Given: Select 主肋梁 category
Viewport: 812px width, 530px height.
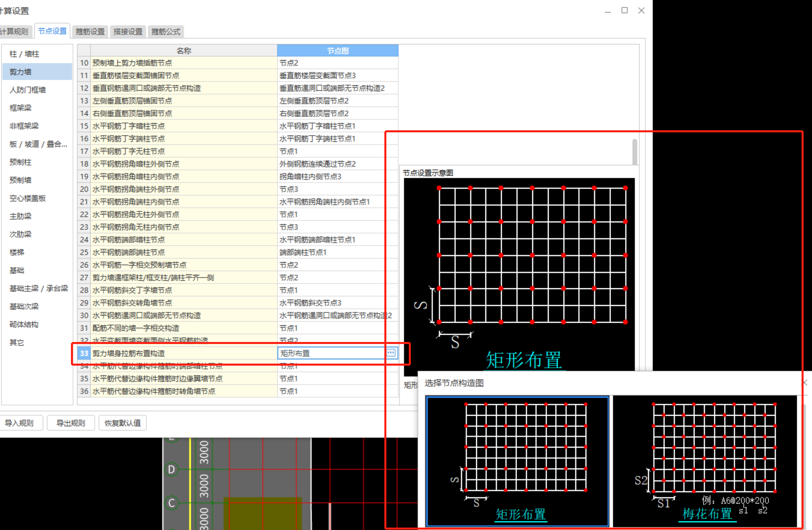Looking at the screenshot, I should 37,216.
